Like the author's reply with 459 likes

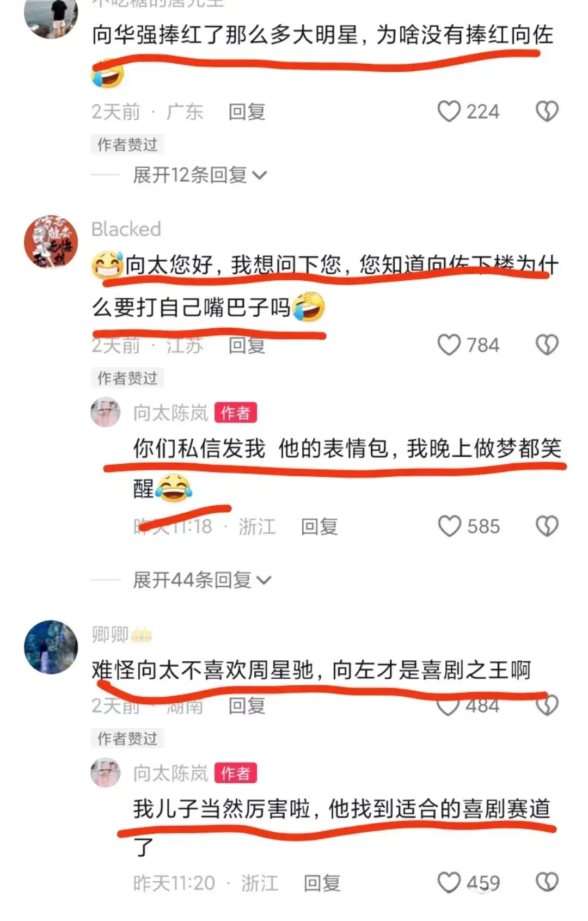pos(449,882)
